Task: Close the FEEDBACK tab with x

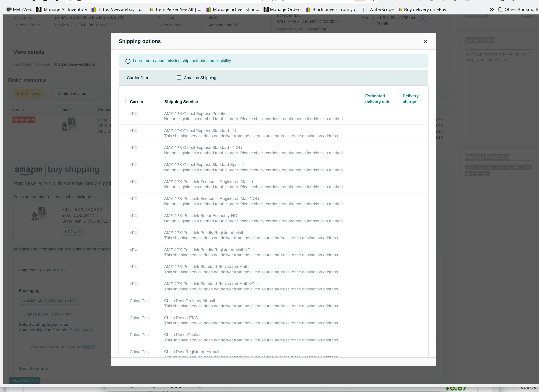Action: 37,381
